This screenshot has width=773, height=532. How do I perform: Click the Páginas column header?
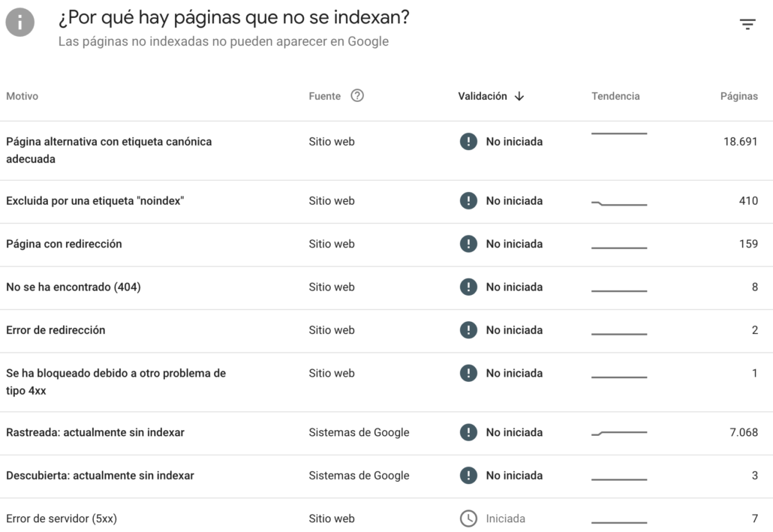pos(738,97)
